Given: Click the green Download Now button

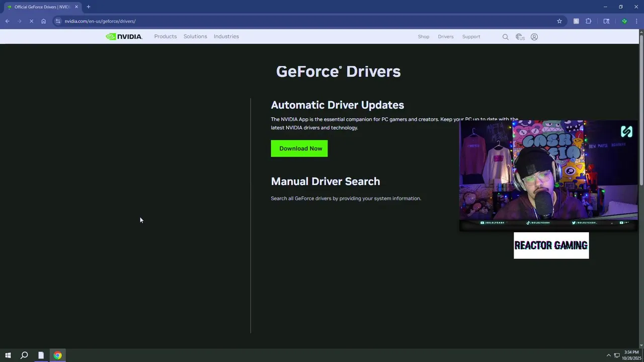Looking at the screenshot, I should (x=299, y=148).
